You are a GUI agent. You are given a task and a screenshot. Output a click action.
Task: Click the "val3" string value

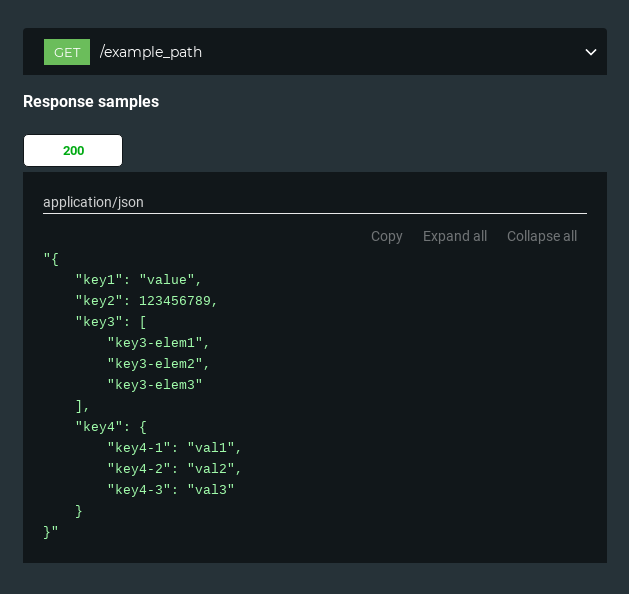pos(211,490)
